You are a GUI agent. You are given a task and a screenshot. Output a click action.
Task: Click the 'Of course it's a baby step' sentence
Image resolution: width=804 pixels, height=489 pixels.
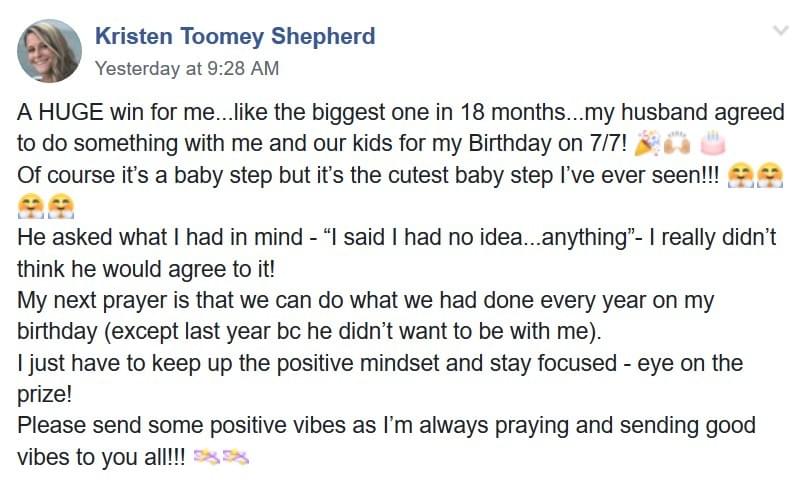pos(368,175)
